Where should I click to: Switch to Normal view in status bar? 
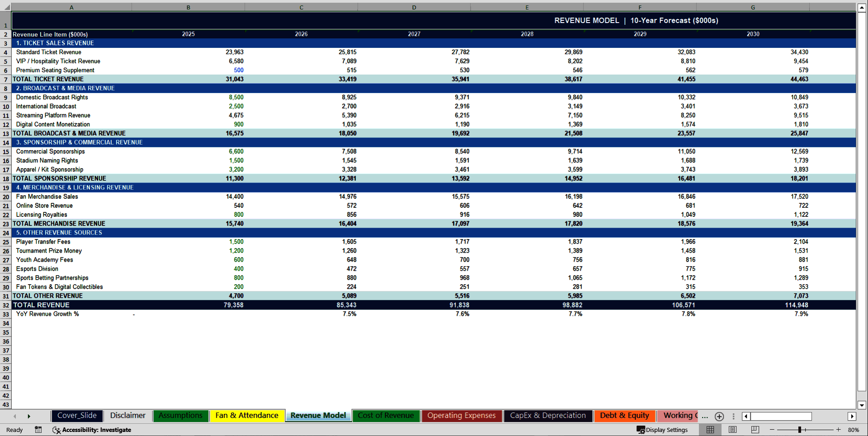[710, 430]
